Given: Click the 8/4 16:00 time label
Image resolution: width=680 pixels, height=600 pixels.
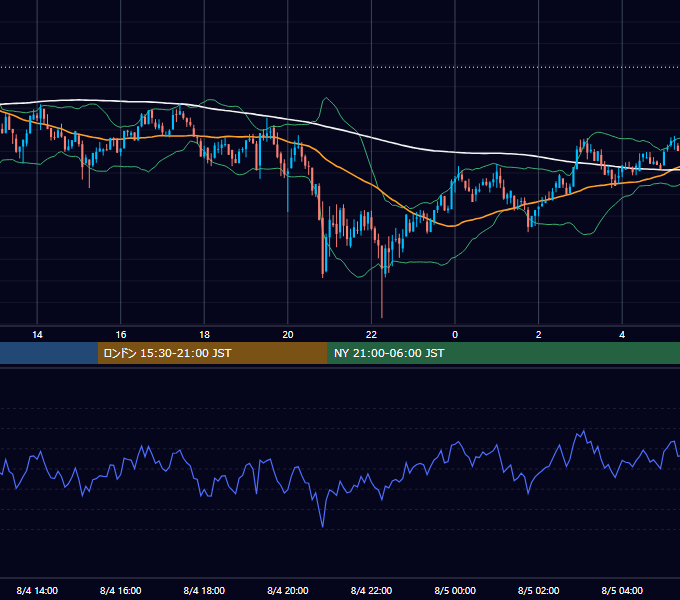Looking at the screenshot, I should (121, 590).
